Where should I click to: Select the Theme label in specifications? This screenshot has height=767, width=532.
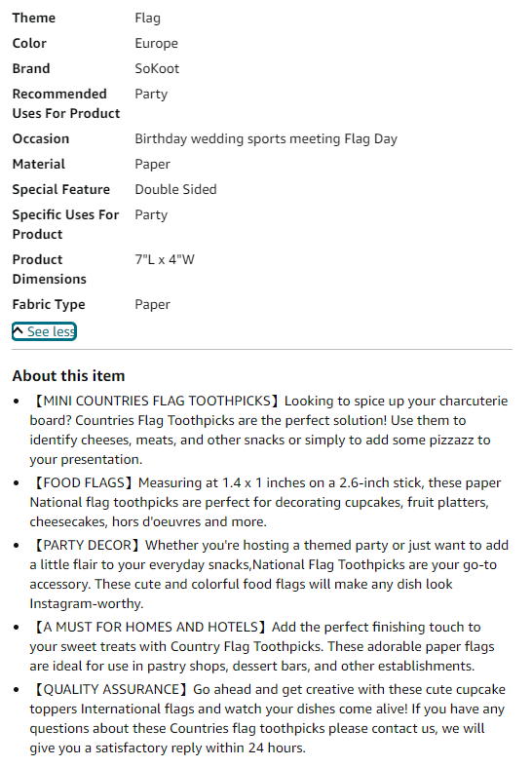point(34,19)
